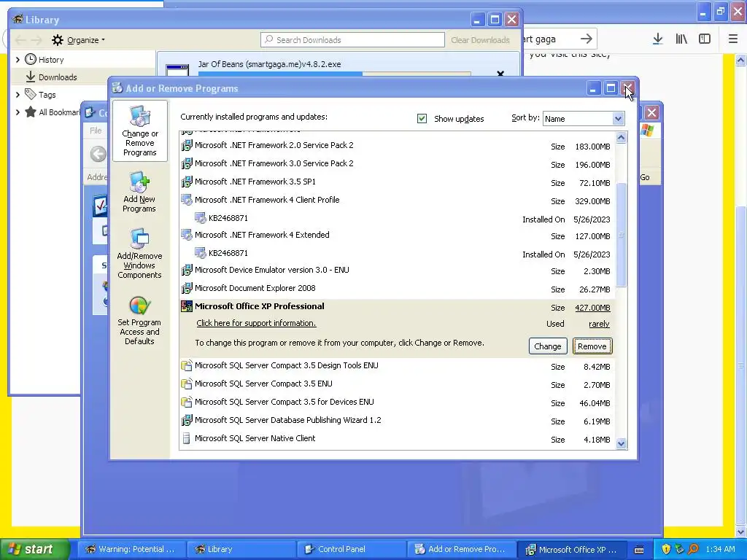Screen dimensions: 747x560
Task: Click icon of SQL Server Compact 3.5 Design Tools
Action: pyautogui.click(x=187, y=366)
